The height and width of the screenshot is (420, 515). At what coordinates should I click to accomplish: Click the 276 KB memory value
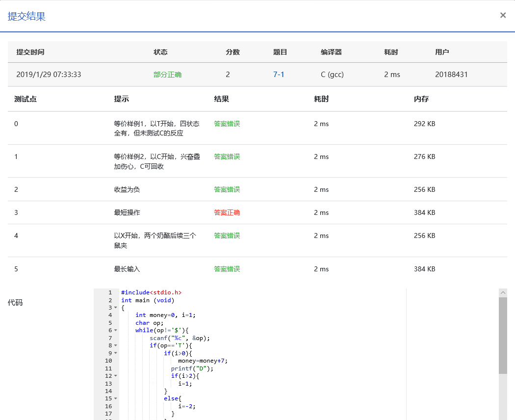point(424,157)
